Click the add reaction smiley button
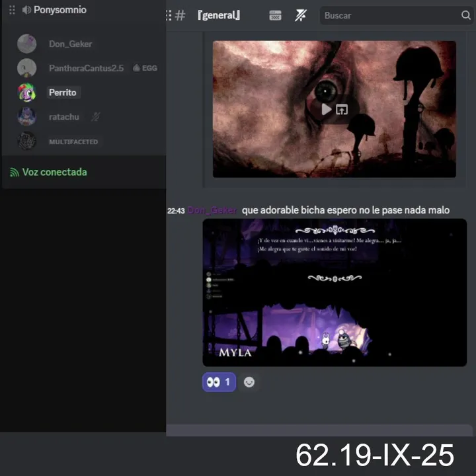The height and width of the screenshot is (476, 476). (x=249, y=382)
